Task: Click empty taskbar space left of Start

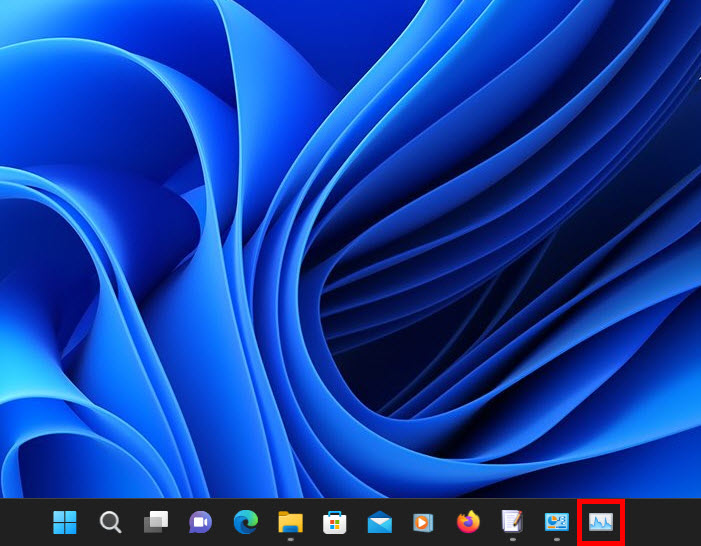Action: [22, 522]
